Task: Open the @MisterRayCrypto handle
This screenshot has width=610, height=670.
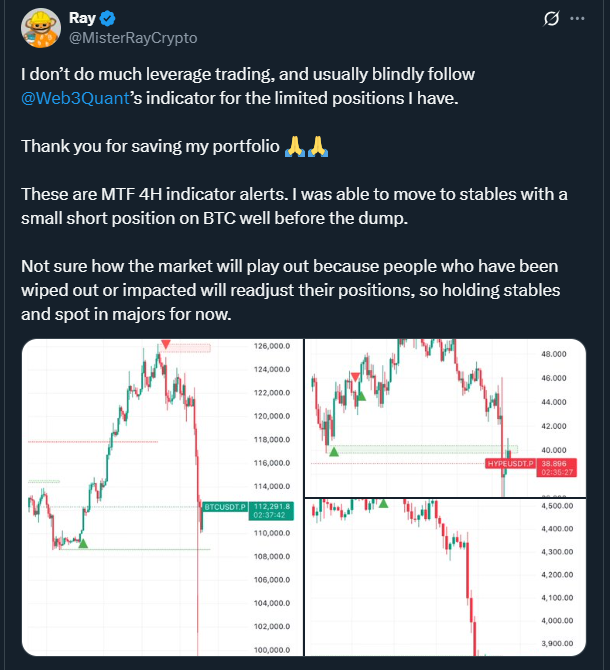Action: pyautogui.click(x=132, y=38)
